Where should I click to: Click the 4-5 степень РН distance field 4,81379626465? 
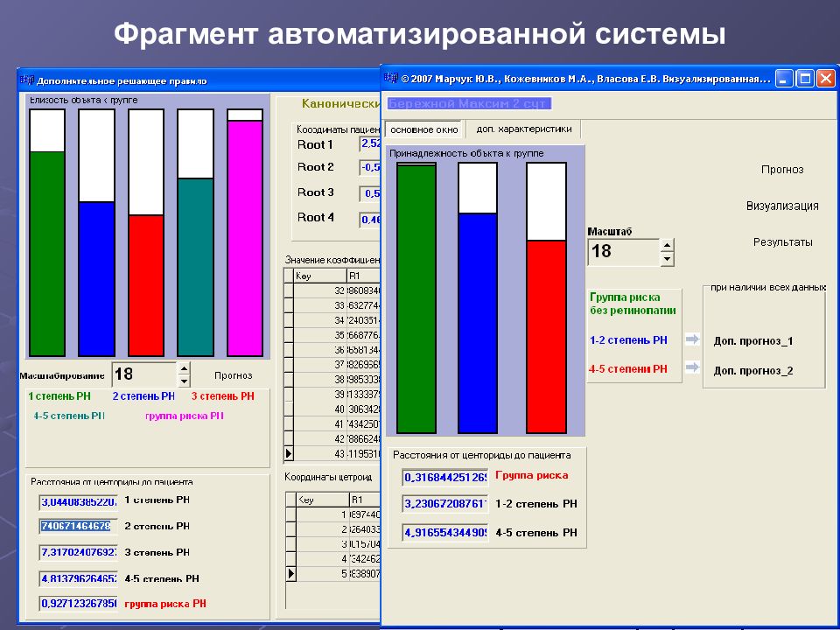point(79,578)
